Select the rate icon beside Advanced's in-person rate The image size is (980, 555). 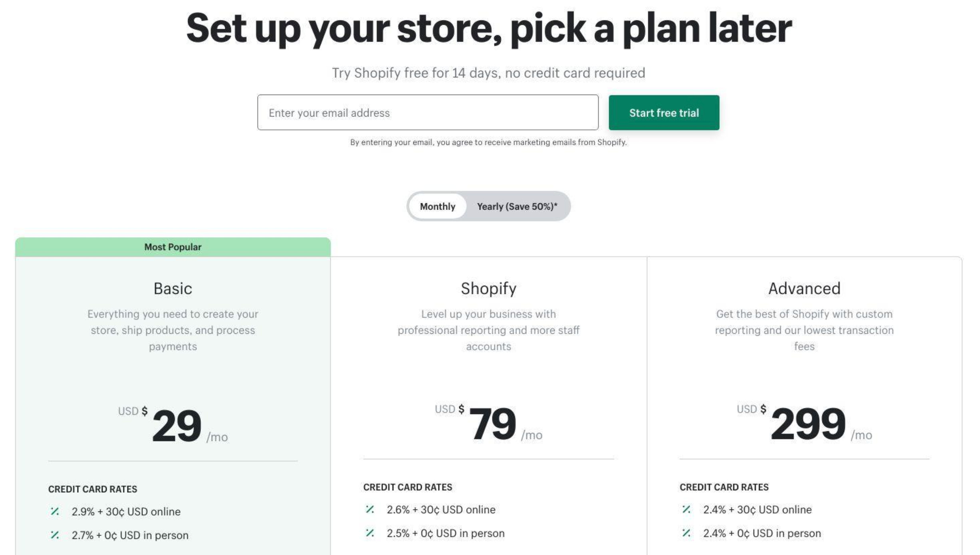coord(687,533)
